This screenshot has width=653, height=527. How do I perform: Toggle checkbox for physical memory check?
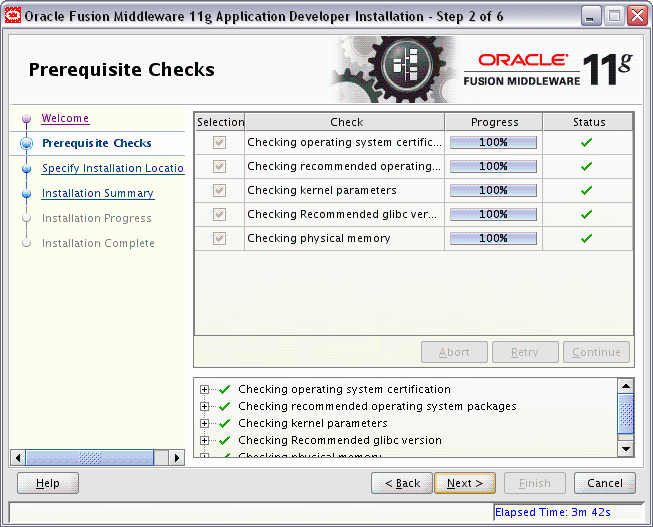tap(219, 239)
